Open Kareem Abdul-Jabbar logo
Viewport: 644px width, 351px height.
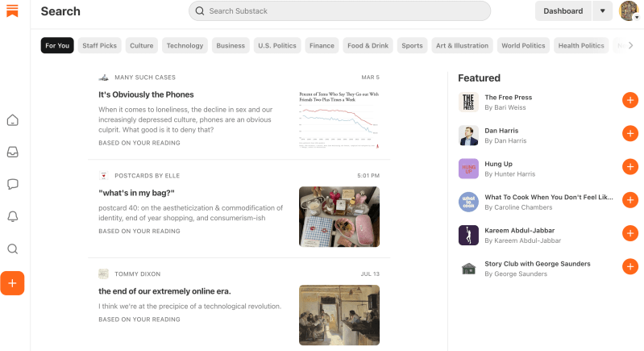(468, 235)
